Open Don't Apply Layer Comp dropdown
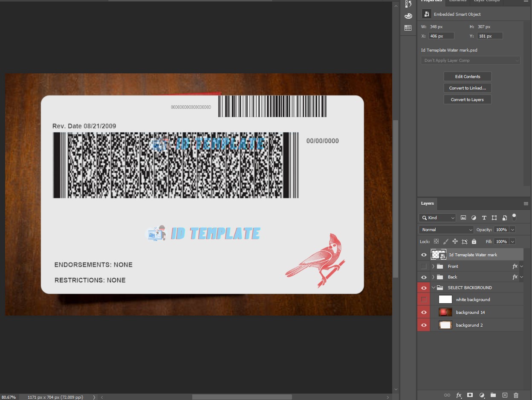 [x=471, y=61]
